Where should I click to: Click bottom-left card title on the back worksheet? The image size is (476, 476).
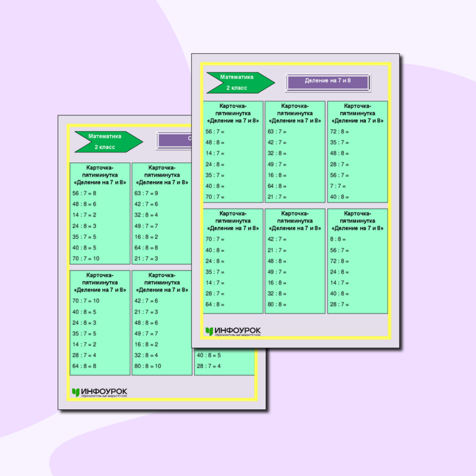tap(99, 282)
